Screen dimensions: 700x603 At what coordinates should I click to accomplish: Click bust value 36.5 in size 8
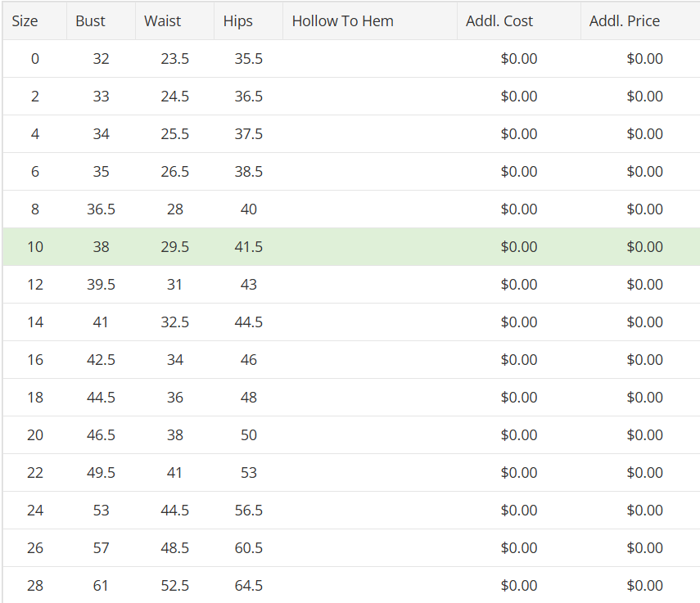[x=101, y=209]
